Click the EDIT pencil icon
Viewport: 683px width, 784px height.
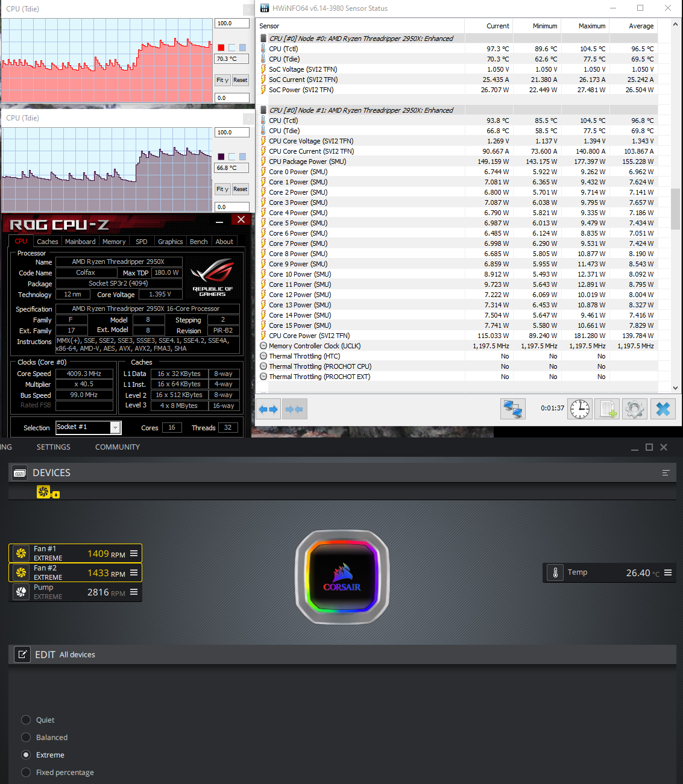[22, 654]
